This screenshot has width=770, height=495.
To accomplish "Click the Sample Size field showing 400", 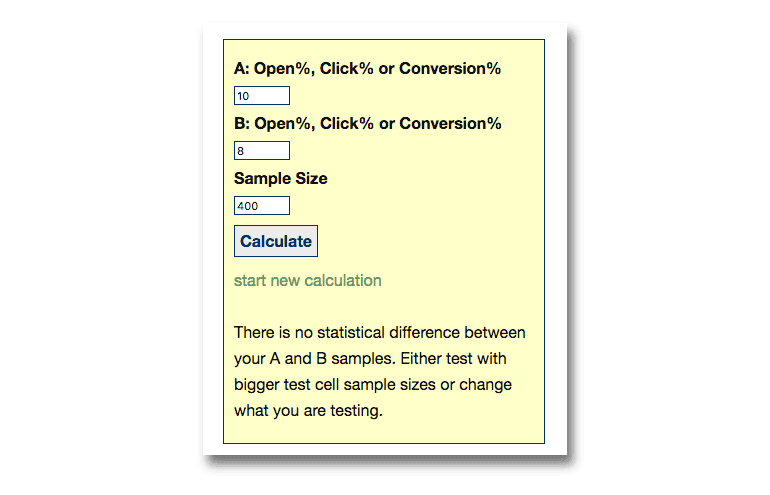I will 261,206.
